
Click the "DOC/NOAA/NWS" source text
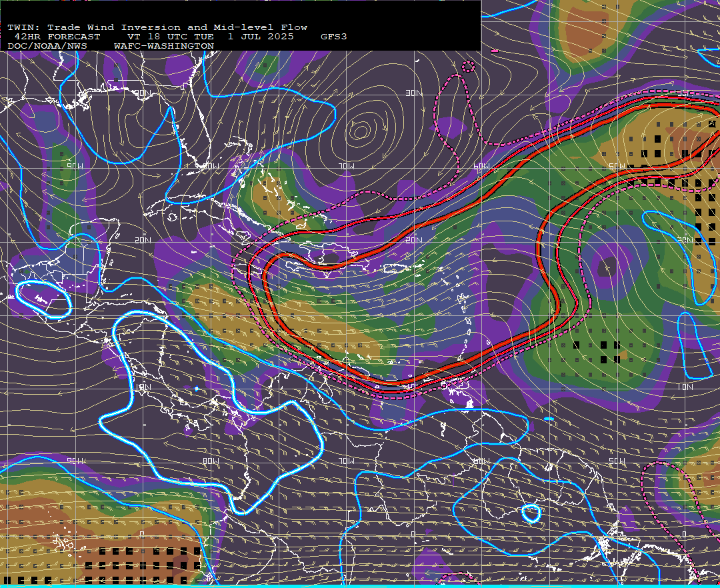[x=47, y=47]
